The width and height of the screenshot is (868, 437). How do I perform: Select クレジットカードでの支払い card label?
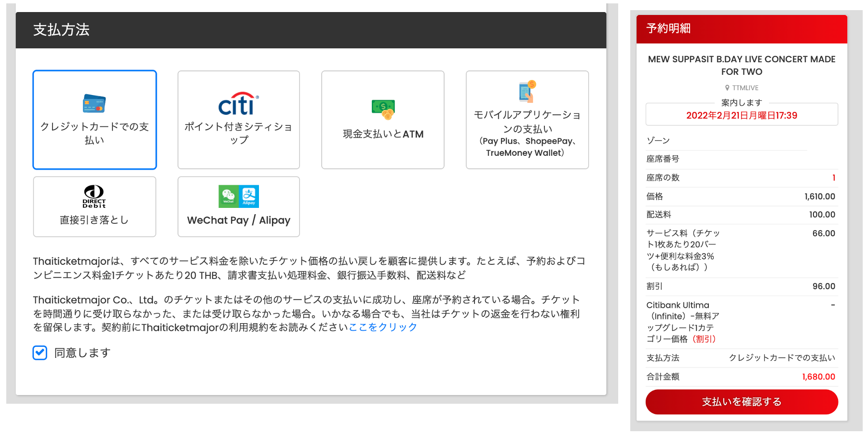pyautogui.click(x=95, y=133)
